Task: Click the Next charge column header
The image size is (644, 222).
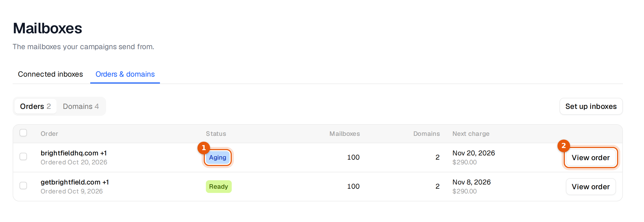Action: tap(471, 134)
